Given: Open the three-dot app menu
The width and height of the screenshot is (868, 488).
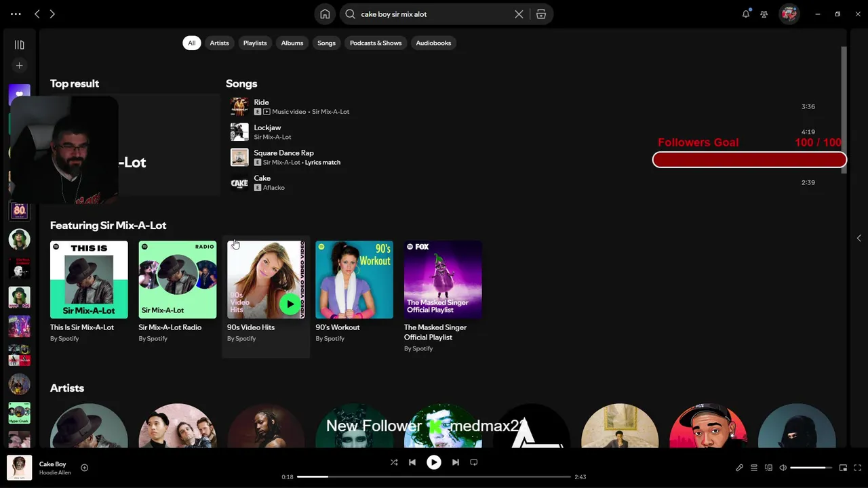Looking at the screenshot, I should [16, 14].
